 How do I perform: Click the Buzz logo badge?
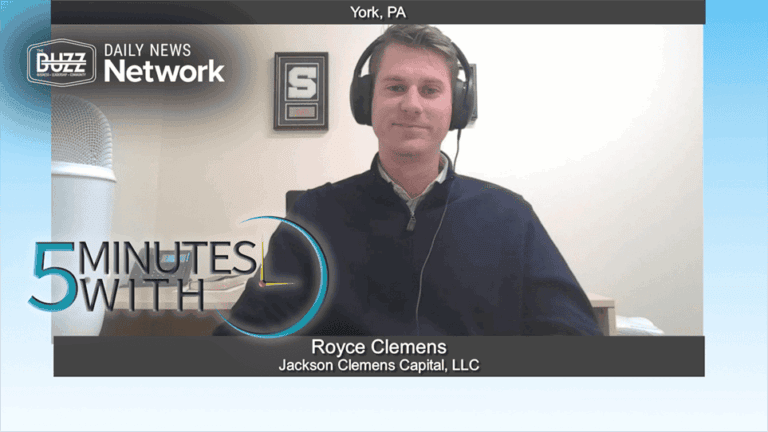[61, 63]
